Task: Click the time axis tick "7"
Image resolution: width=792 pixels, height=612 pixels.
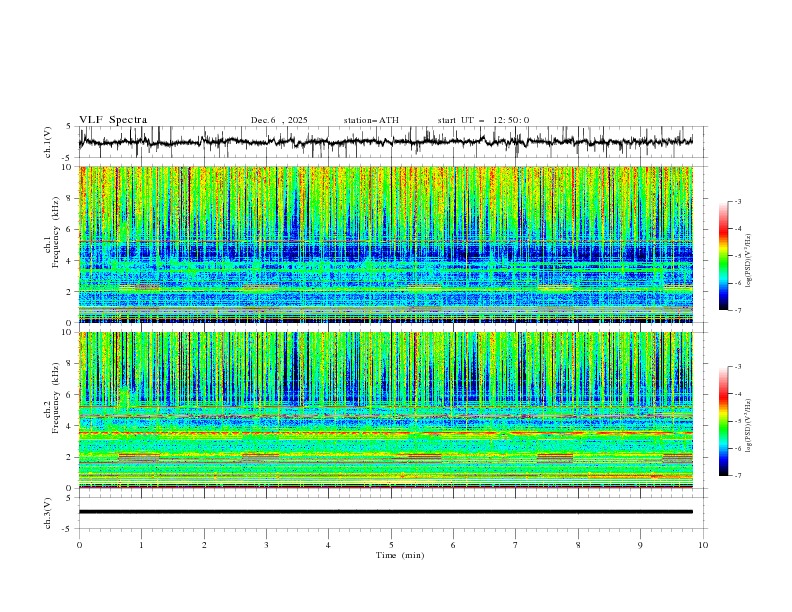Action: pyautogui.click(x=516, y=545)
